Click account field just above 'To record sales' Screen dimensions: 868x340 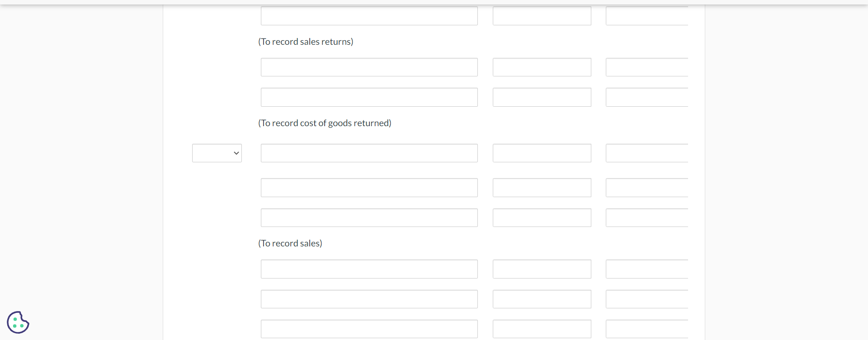point(369,218)
